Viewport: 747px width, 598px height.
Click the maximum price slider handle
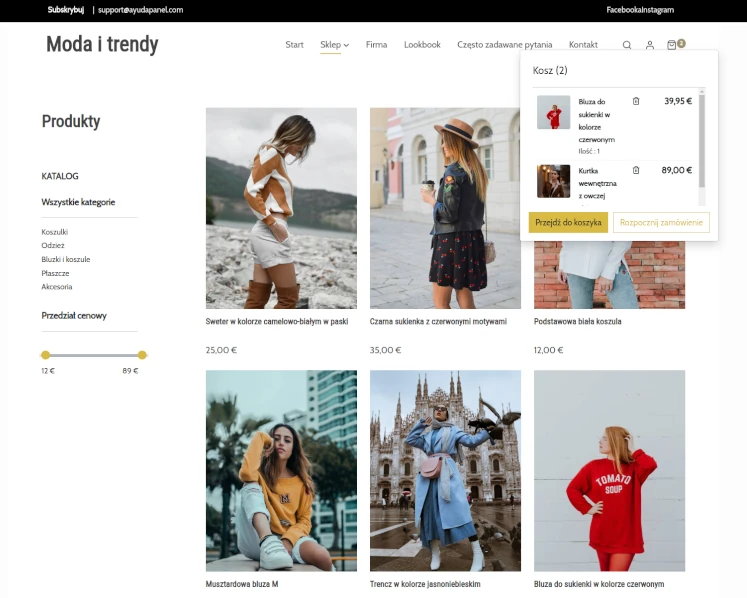pyautogui.click(x=142, y=355)
